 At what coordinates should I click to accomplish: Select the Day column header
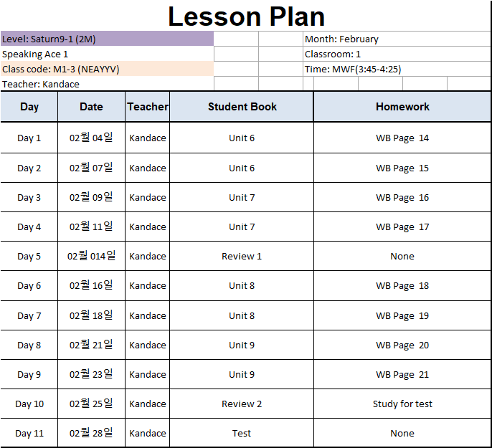coord(29,107)
